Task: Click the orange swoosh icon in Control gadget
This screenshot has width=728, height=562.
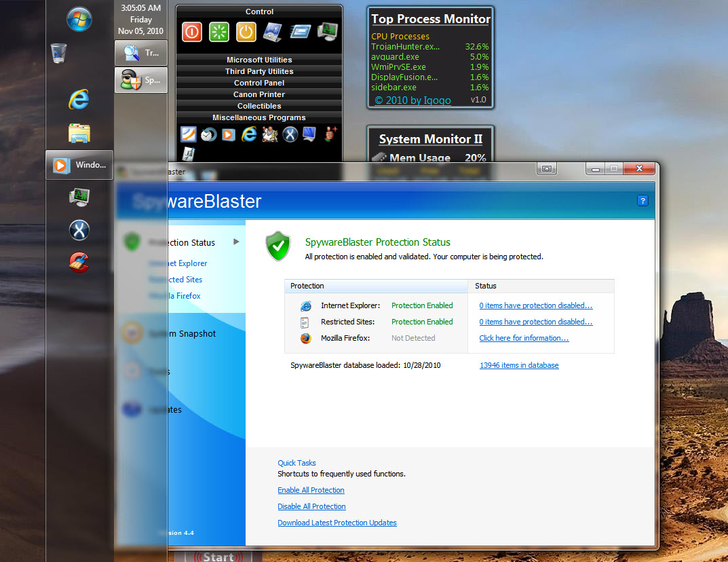Action: [189, 134]
